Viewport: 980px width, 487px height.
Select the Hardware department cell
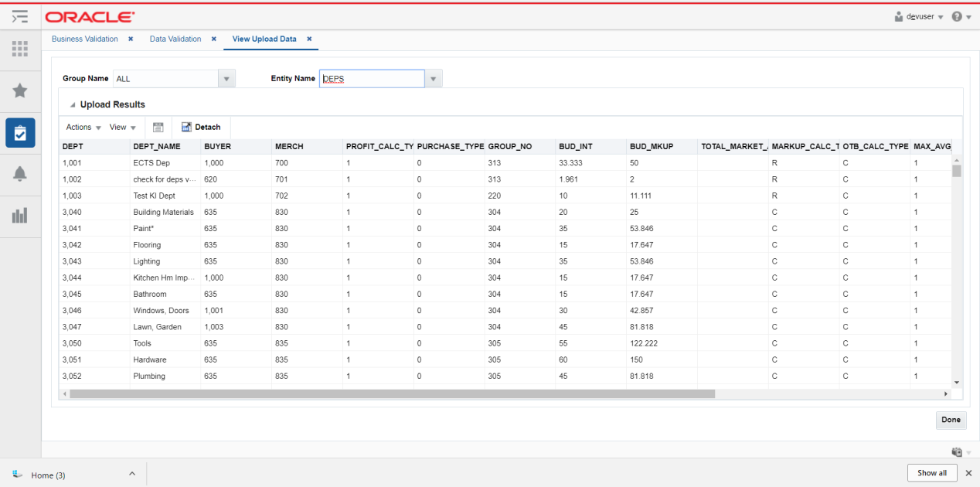click(165, 360)
